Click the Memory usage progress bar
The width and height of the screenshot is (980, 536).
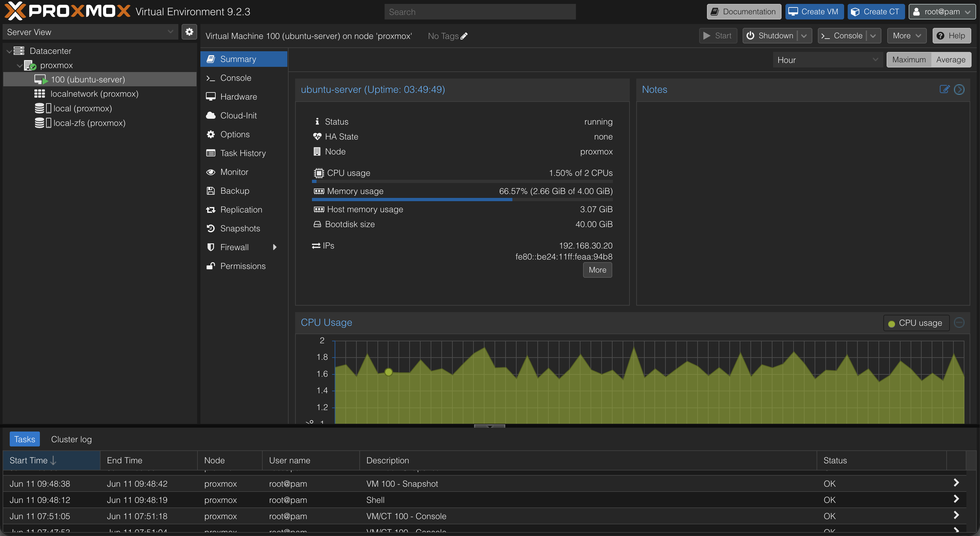point(462,200)
